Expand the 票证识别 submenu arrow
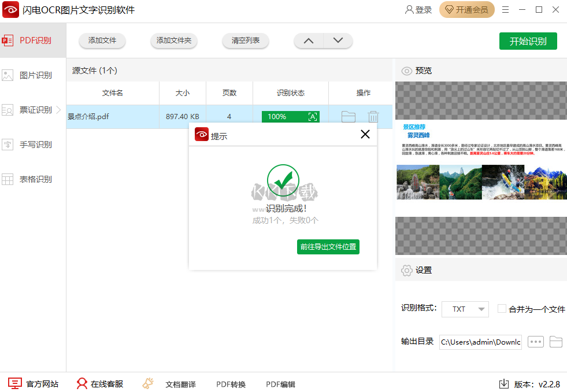Screen dimensions: 567x392 [58, 109]
